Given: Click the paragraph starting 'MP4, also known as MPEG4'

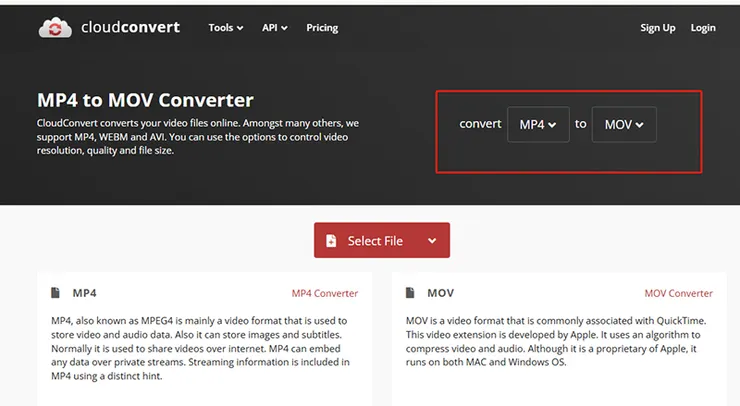Looking at the screenshot, I should [201, 348].
